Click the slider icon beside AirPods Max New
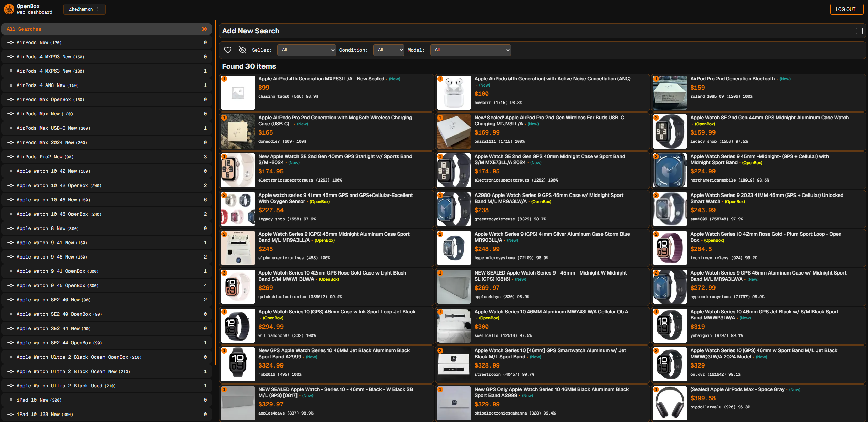Image resolution: width=868 pixels, height=422 pixels. pyautogui.click(x=11, y=114)
